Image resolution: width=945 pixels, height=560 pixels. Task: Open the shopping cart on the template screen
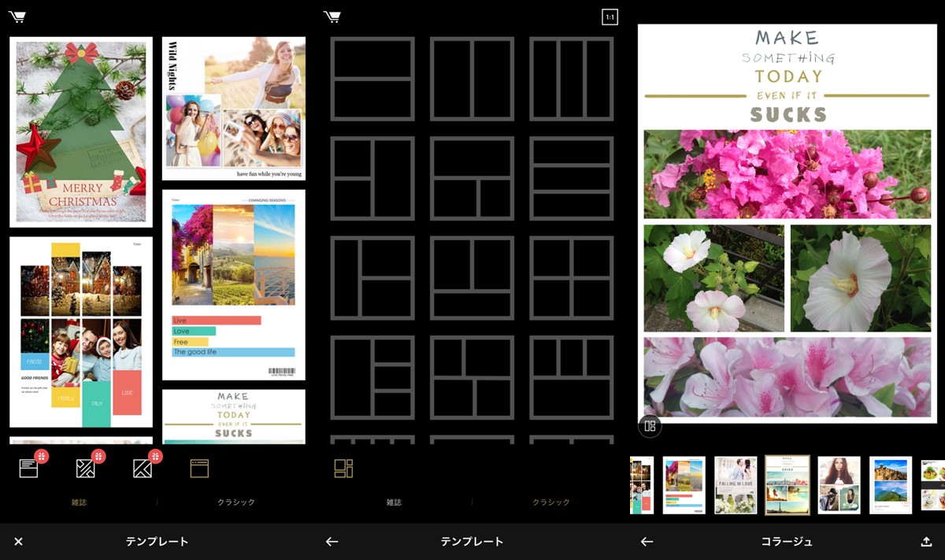point(17,15)
